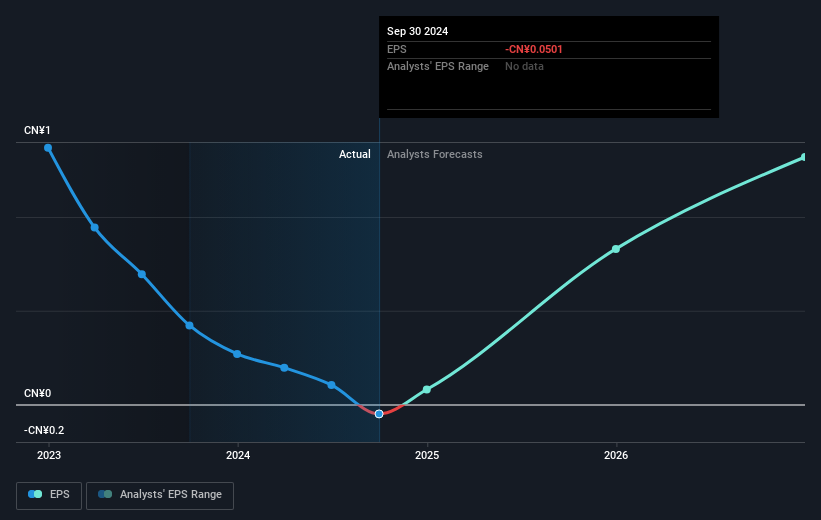The width and height of the screenshot is (821, 520).
Task: Click the CN¥1 y-axis label
Action: [x=37, y=130]
